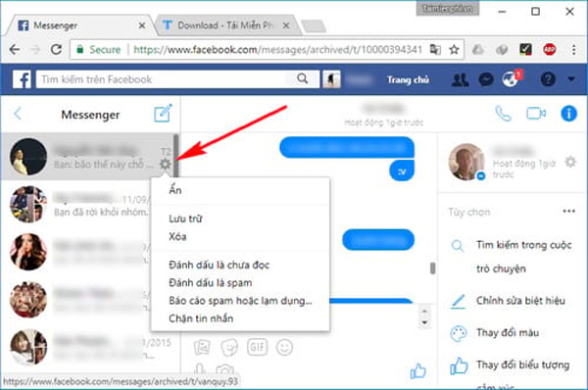Bookmark page with the star icon
This screenshot has width=588, height=390.
click(454, 50)
